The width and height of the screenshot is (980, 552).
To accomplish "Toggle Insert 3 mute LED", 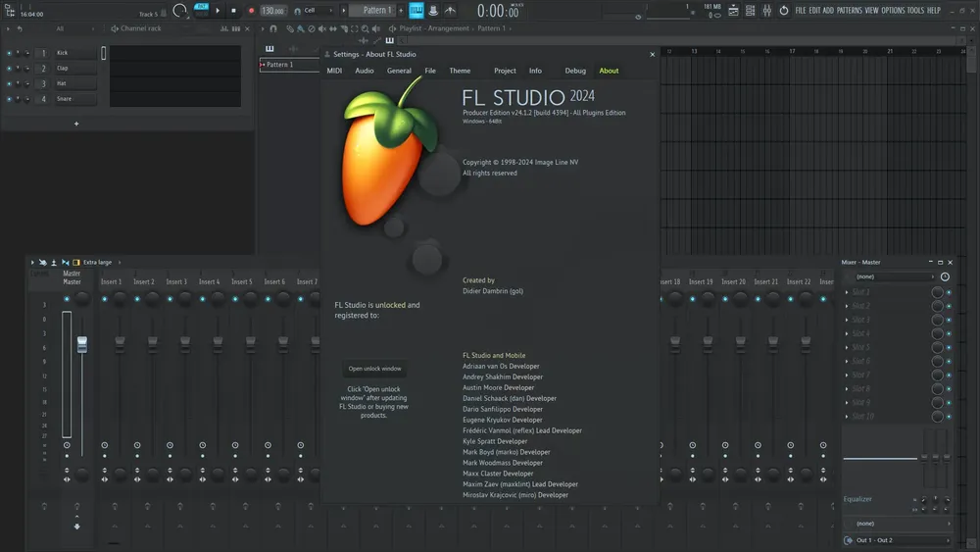I will coord(170,299).
